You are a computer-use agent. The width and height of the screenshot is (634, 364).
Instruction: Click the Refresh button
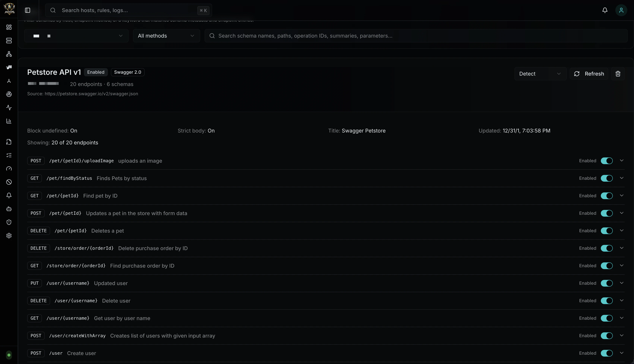[x=589, y=74]
